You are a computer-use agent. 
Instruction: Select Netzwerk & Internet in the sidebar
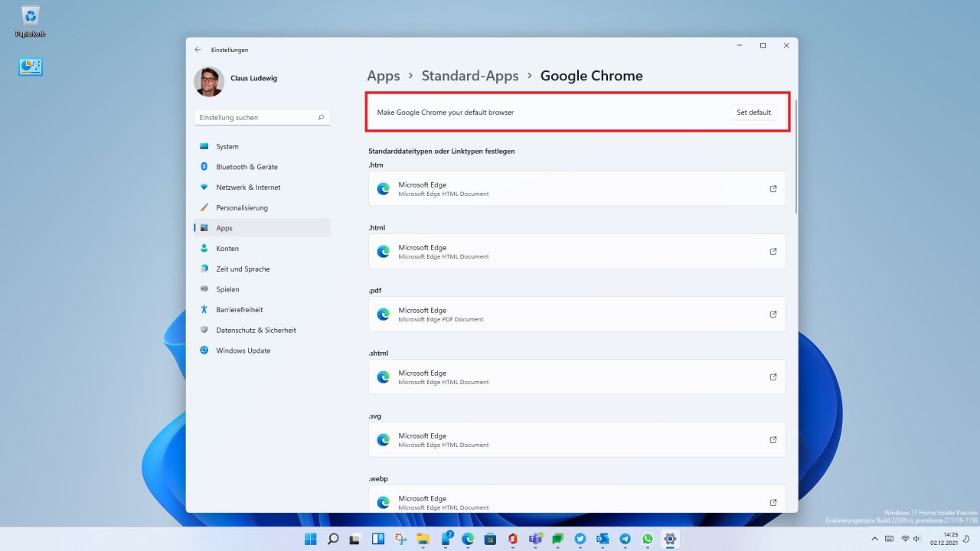[x=263, y=187]
